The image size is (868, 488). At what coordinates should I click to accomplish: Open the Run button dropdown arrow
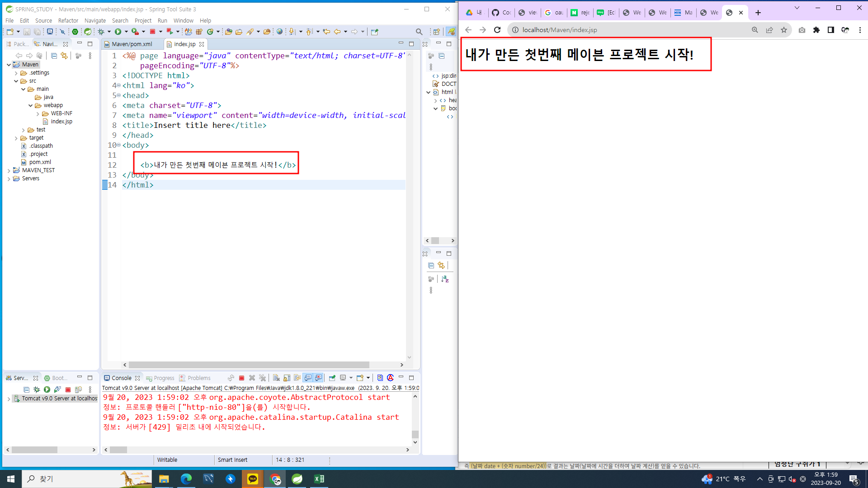pos(126,32)
